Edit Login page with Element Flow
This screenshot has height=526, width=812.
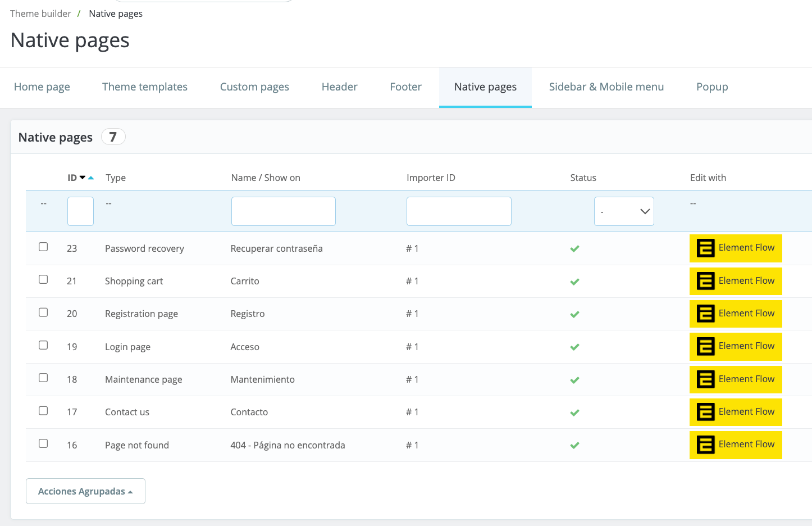pyautogui.click(x=736, y=347)
